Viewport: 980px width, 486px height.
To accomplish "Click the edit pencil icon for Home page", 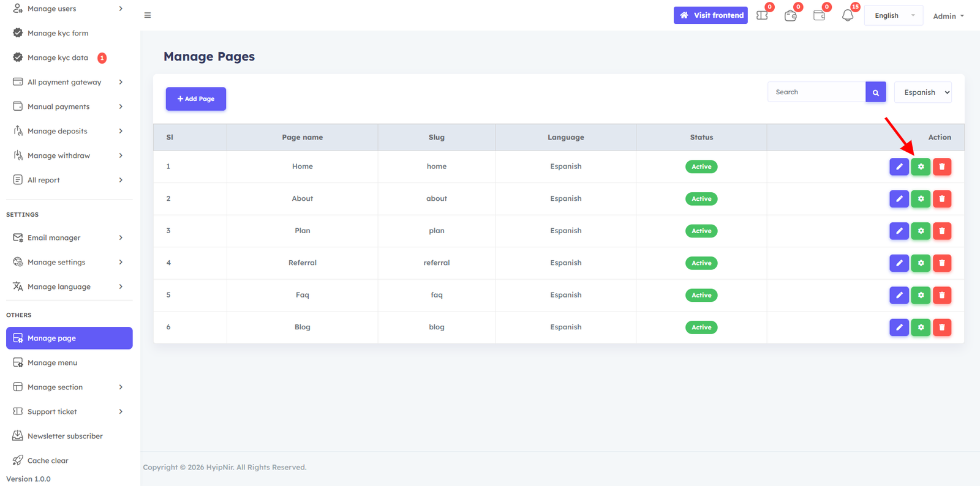I will [899, 166].
